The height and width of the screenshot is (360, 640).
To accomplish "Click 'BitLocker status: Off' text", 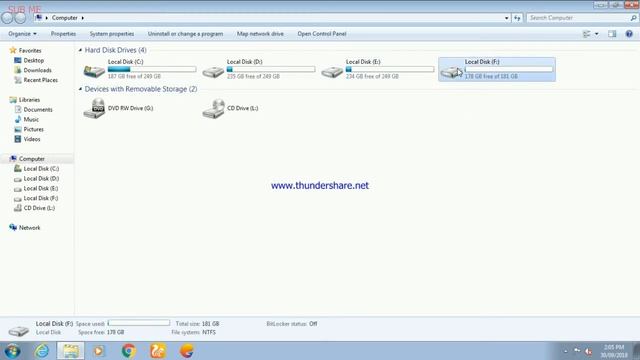I will point(292,324).
